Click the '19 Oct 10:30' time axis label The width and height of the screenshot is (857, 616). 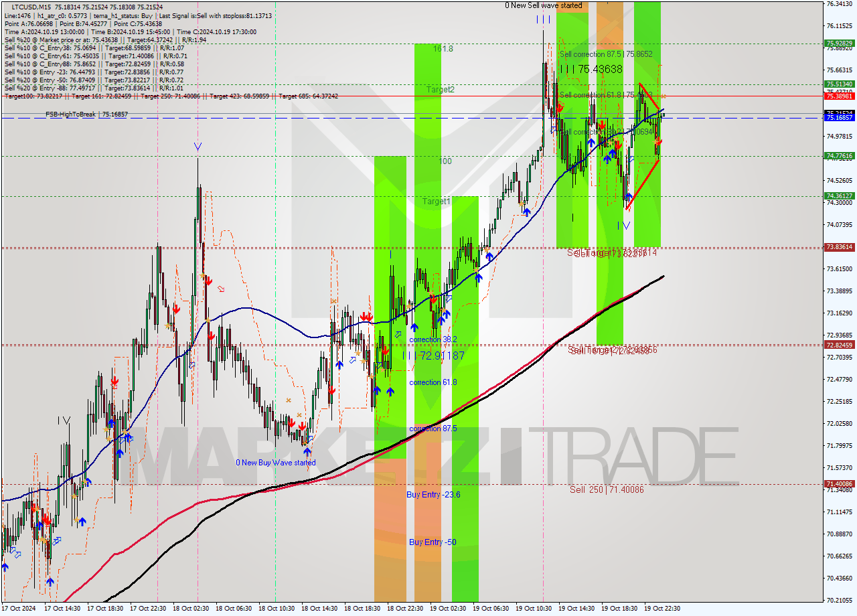click(534, 609)
